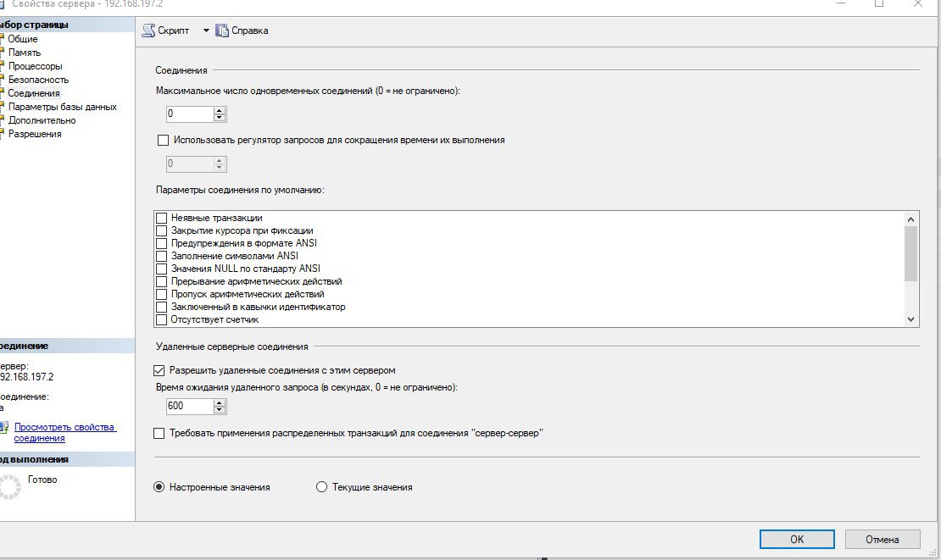Switch to Параметры базы данных page

[62, 107]
